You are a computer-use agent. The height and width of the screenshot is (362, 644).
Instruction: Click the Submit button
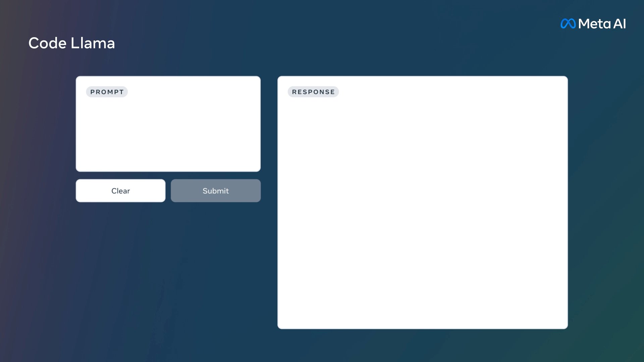[215, 190]
